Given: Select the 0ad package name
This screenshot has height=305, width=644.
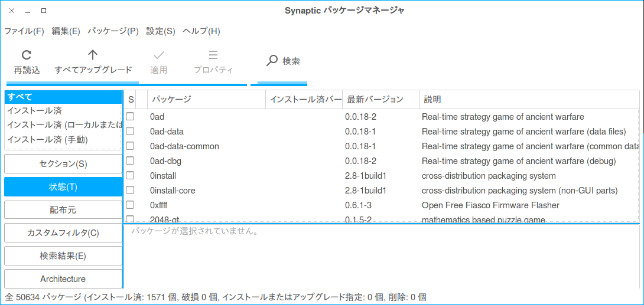Looking at the screenshot, I should [x=157, y=117].
